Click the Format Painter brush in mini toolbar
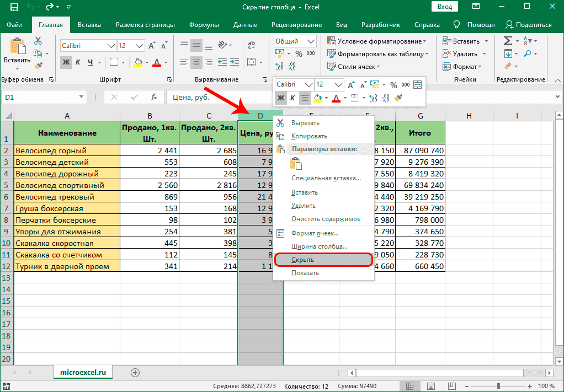564x392 pixels. (399, 98)
